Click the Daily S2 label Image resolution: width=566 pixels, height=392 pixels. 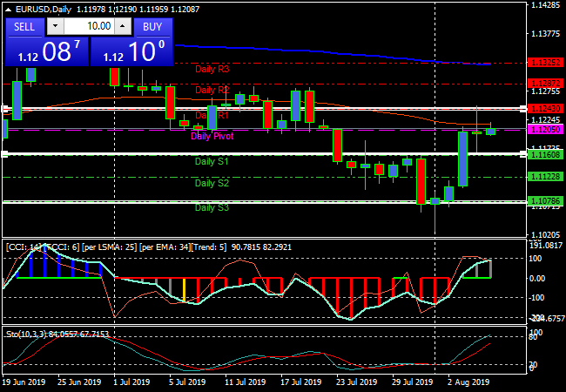[x=212, y=183]
